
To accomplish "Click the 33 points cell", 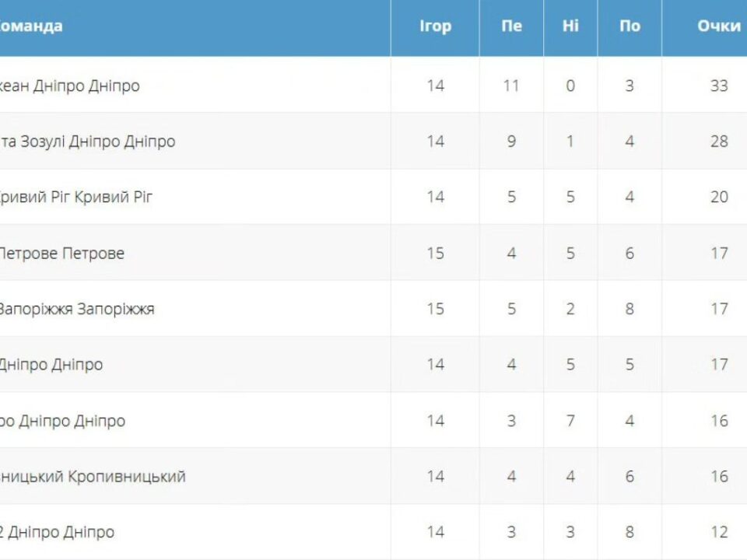I will click(718, 86).
